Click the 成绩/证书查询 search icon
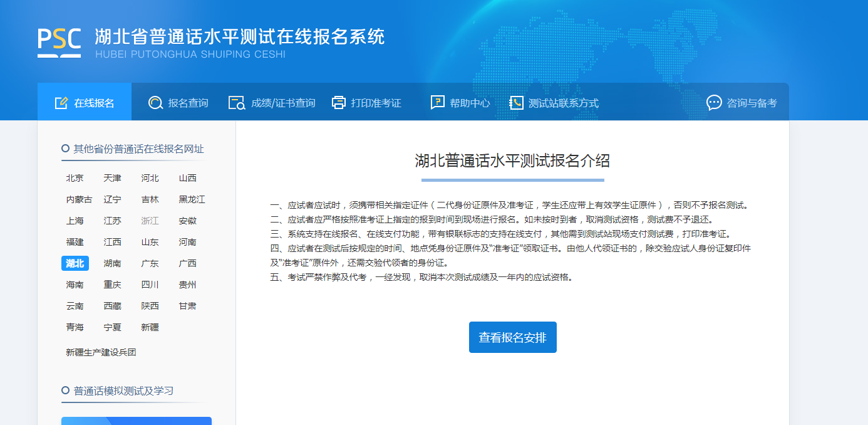 click(x=237, y=103)
